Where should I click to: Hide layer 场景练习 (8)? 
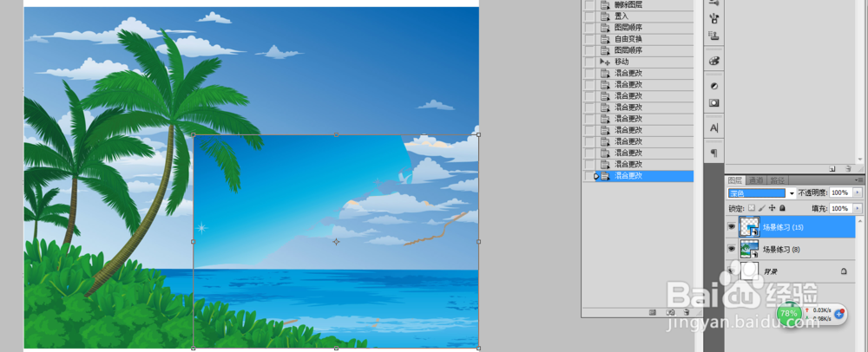(x=731, y=249)
